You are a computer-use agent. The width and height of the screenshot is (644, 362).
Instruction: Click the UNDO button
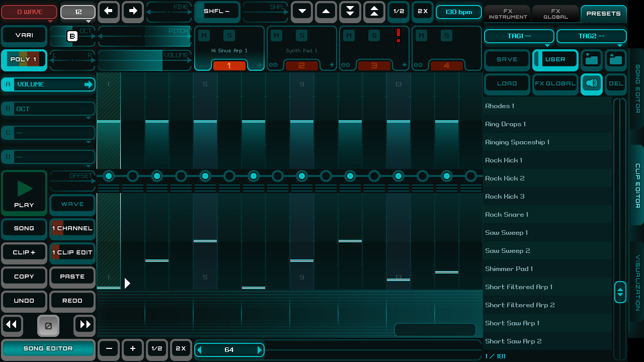pos(24,301)
